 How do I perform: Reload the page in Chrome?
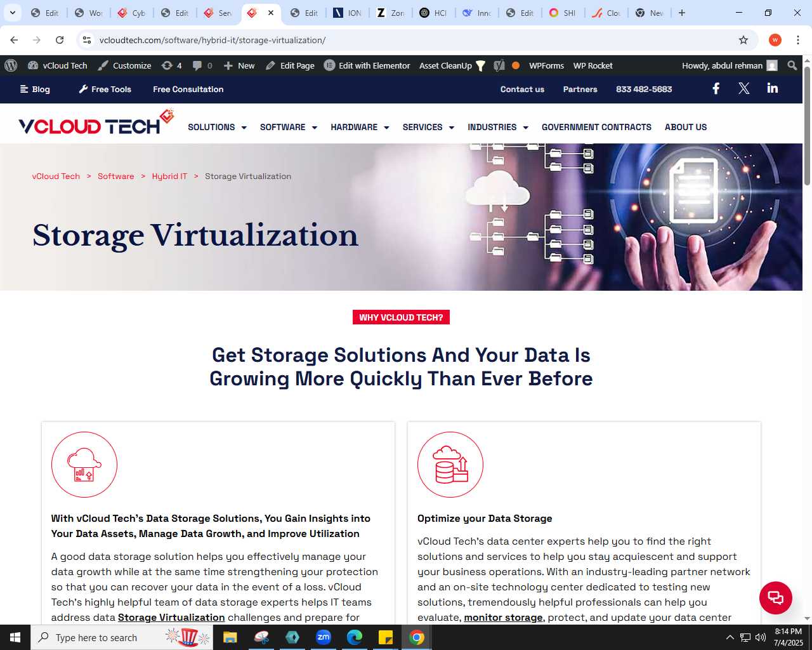pyautogui.click(x=60, y=40)
